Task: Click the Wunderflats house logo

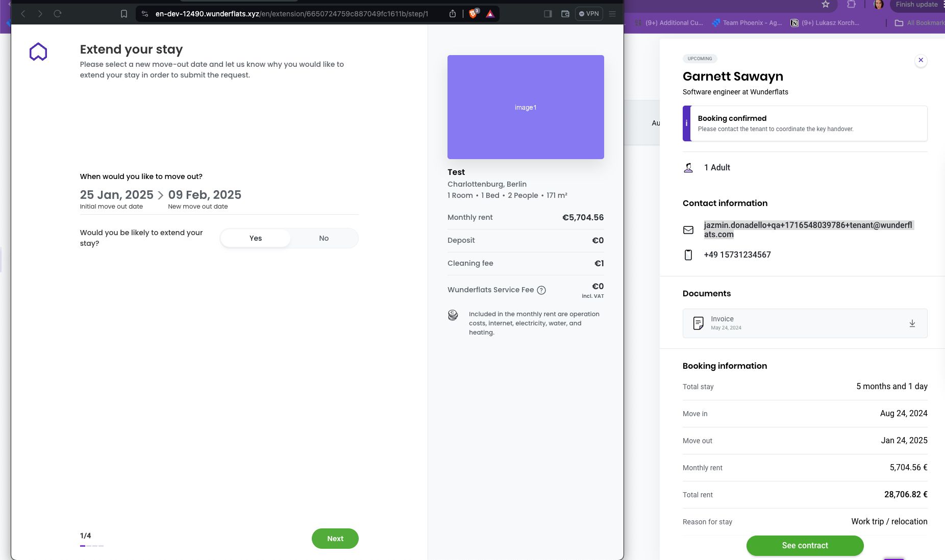Action: pos(38,52)
